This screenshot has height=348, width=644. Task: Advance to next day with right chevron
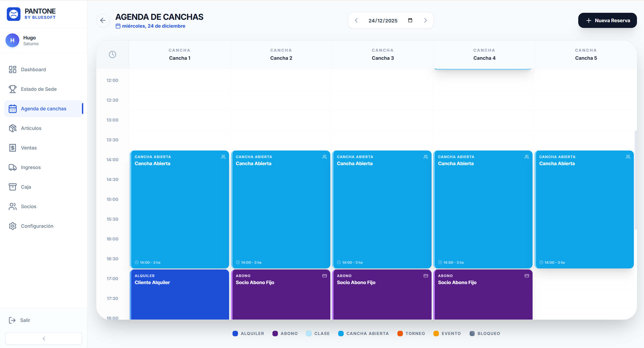coord(425,20)
